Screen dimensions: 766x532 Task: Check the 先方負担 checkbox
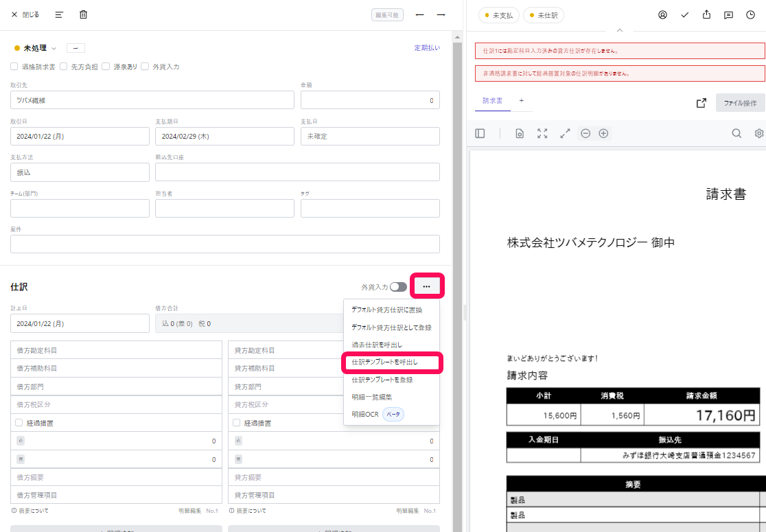(64, 67)
